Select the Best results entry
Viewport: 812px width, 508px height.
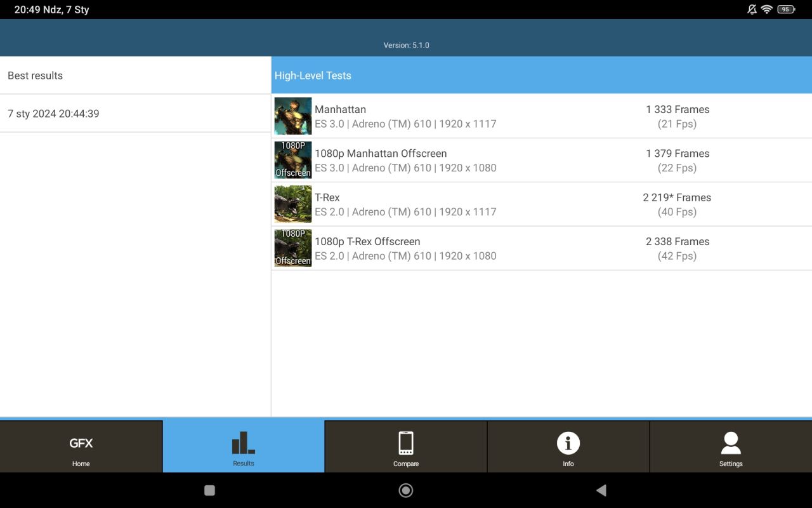(x=135, y=76)
